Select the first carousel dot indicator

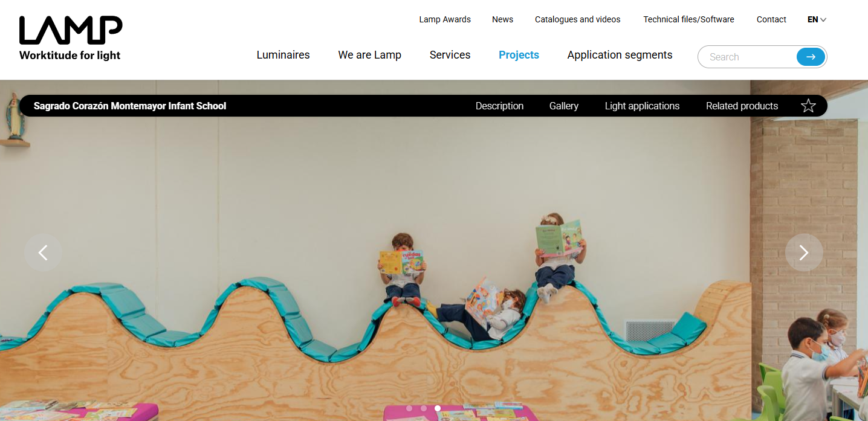click(409, 408)
